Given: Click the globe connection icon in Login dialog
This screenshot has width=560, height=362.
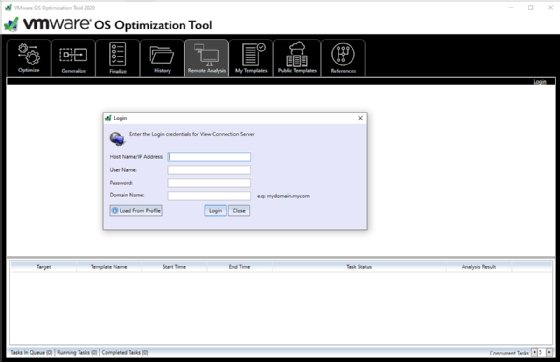Looking at the screenshot, I should (x=117, y=139).
